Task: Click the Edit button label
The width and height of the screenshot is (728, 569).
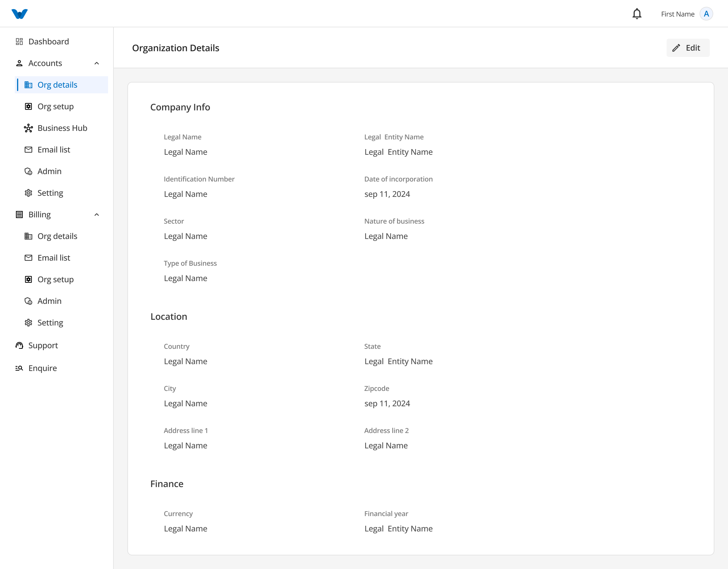Action: pos(693,48)
